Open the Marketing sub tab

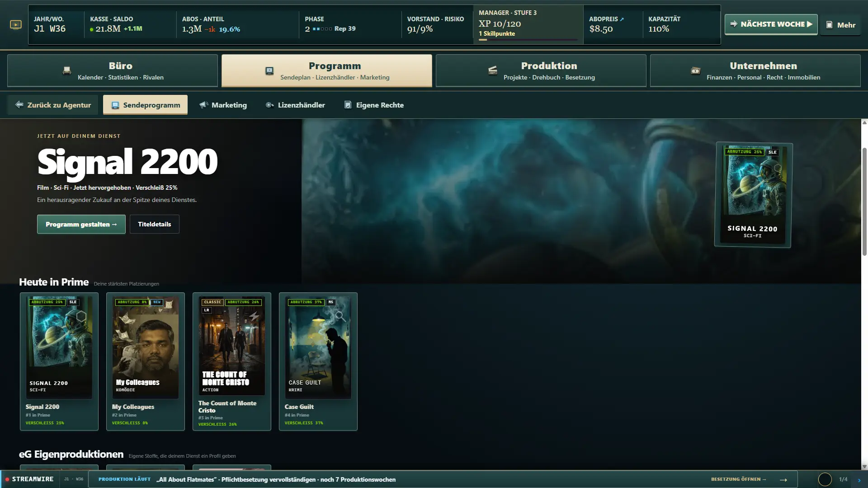tap(223, 105)
